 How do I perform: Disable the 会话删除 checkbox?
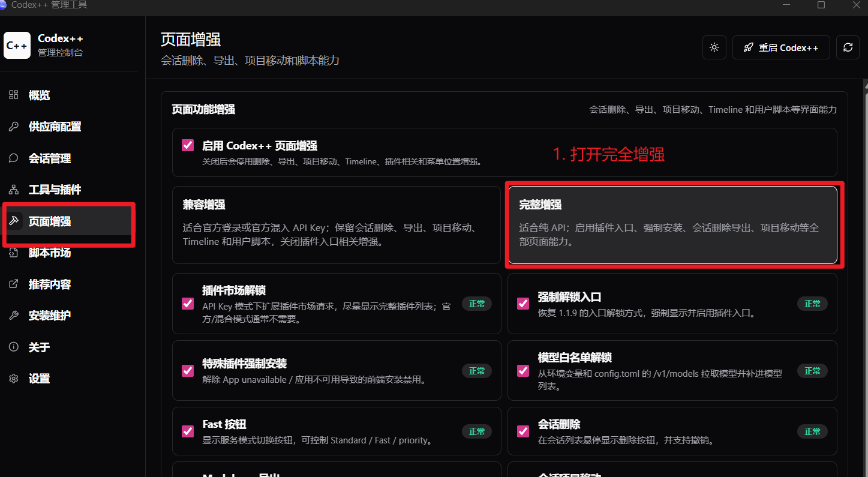523,431
